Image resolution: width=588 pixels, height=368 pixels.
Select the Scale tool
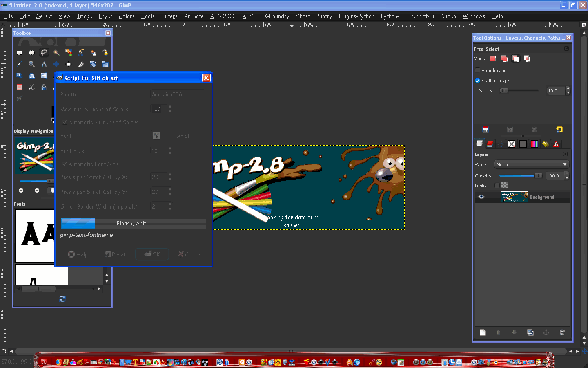[105, 64]
